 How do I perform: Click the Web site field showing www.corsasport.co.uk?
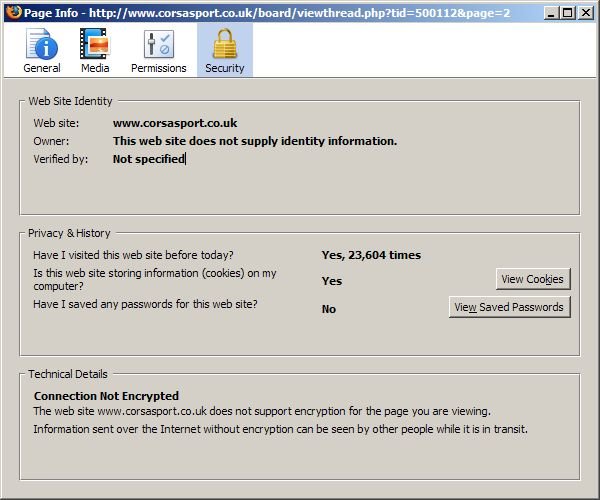pos(175,123)
